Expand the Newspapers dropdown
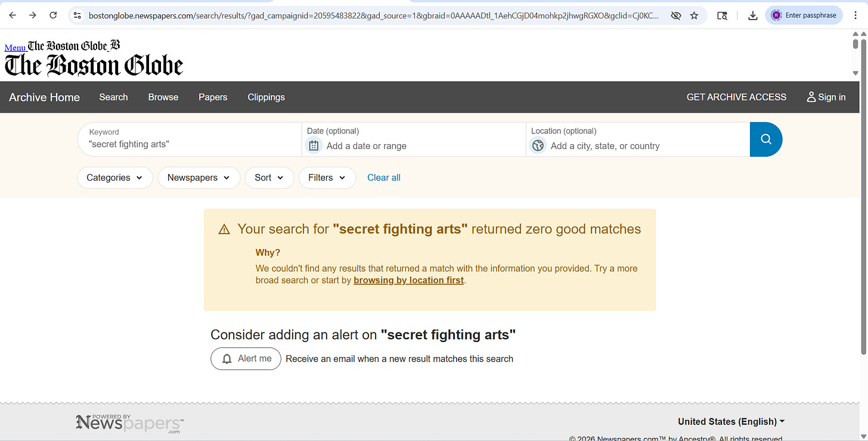868x441 pixels. coord(199,178)
